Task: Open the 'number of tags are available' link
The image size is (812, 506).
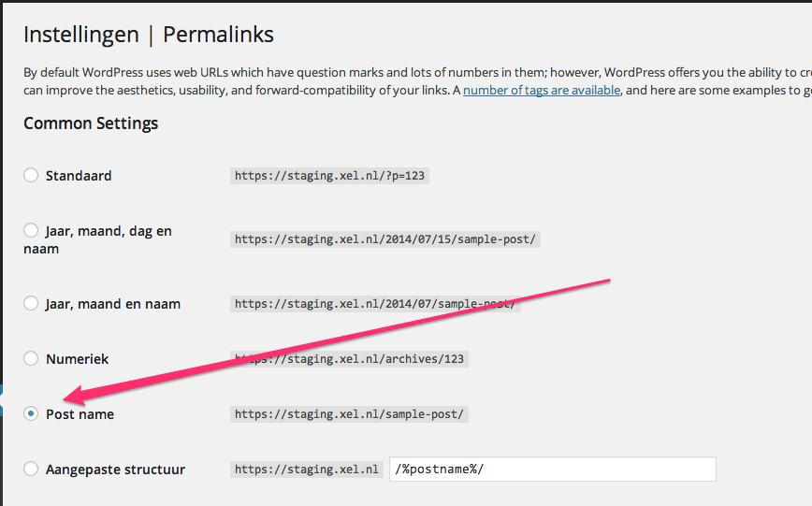Action: pos(542,91)
